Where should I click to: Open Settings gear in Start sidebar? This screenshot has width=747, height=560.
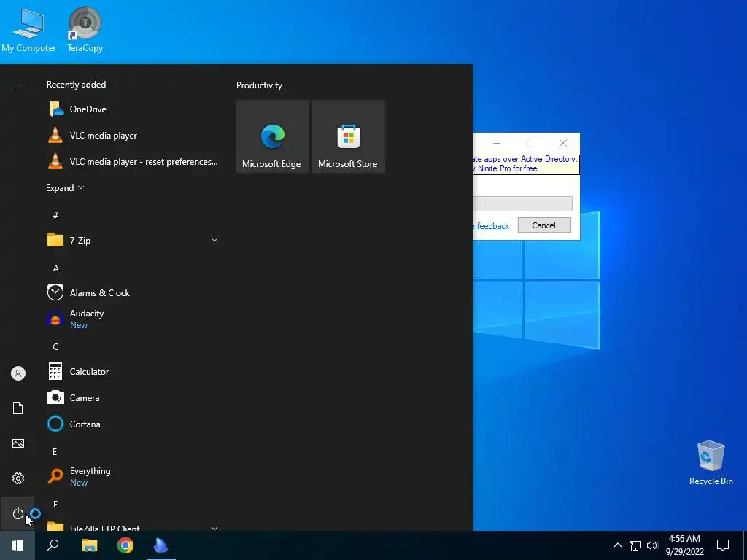tap(18, 478)
